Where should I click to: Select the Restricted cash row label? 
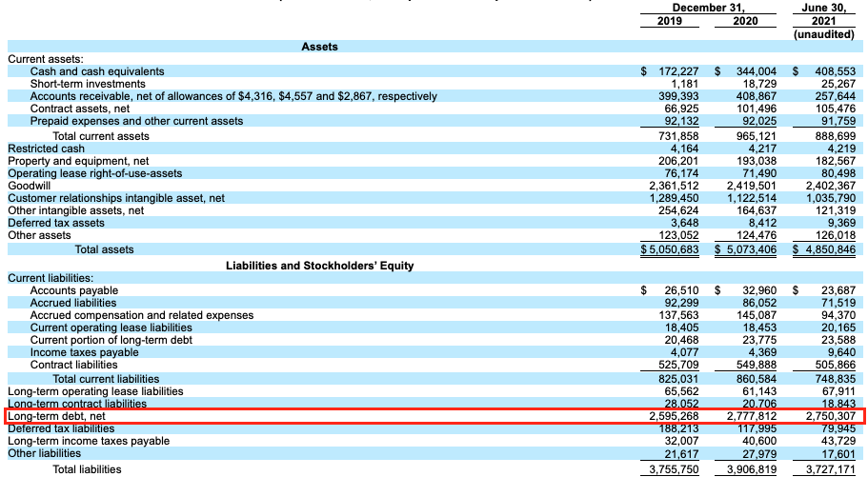(x=46, y=149)
